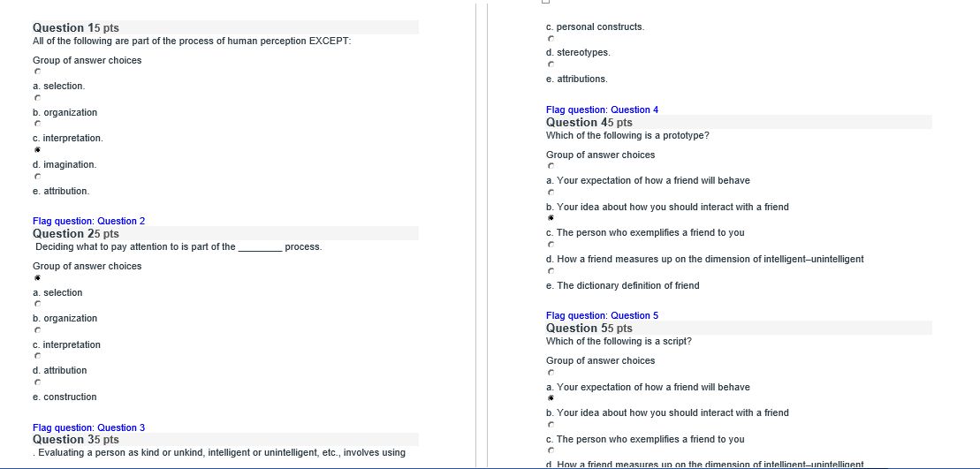Open the 'Flag question: Question 4' link
The height and width of the screenshot is (469, 980).
click(x=602, y=110)
